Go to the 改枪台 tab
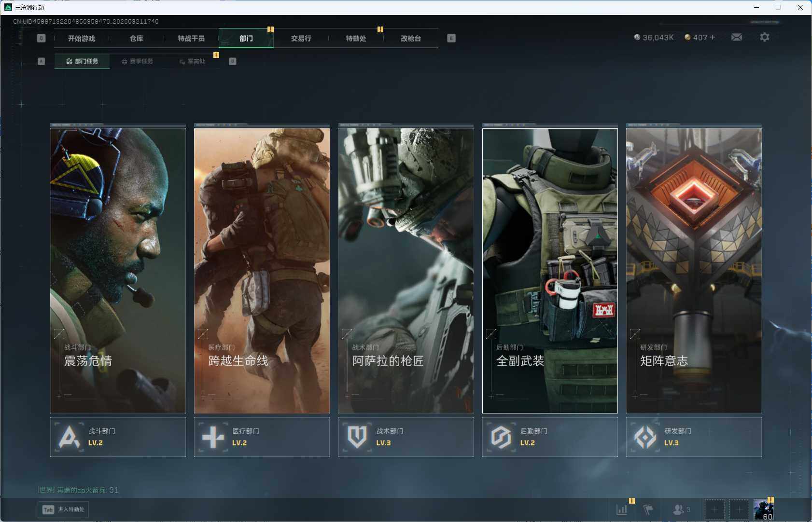812x522 pixels. click(x=410, y=38)
